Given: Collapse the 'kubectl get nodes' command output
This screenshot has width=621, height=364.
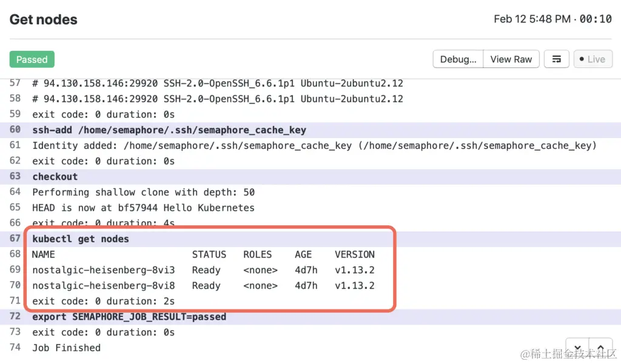Looking at the screenshot, I should click(x=79, y=239).
